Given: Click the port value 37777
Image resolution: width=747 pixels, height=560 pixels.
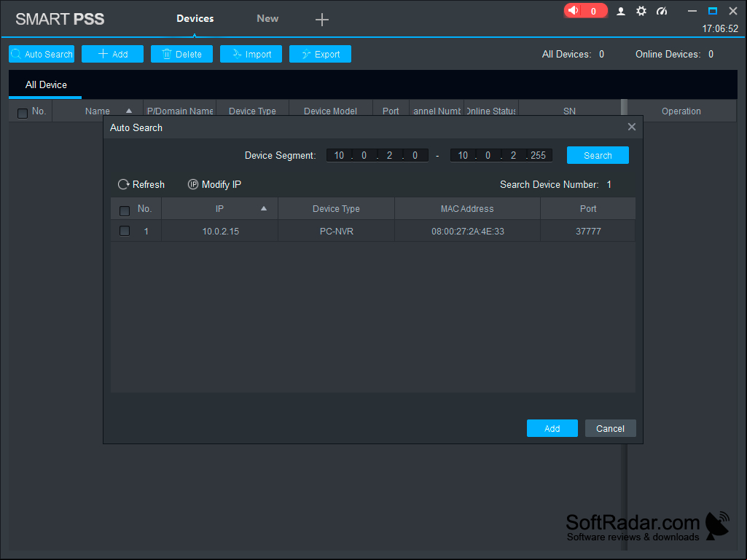Looking at the screenshot, I should point(588,231).
